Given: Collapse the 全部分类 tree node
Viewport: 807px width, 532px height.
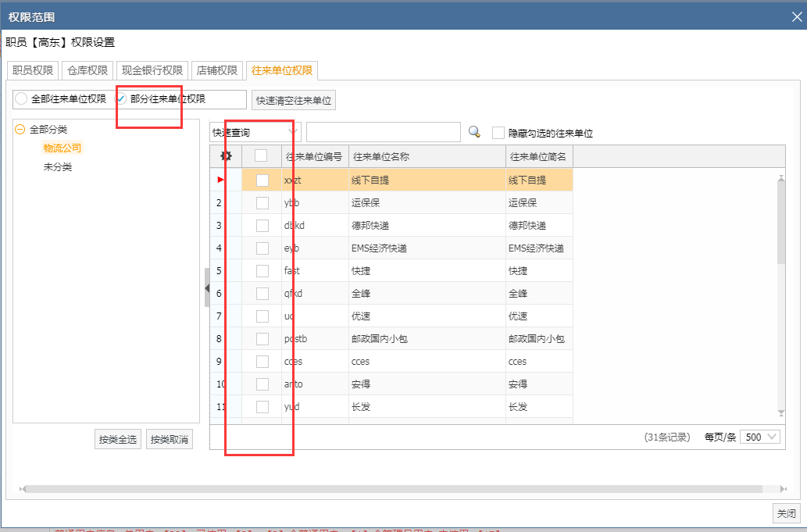Looking at the screenshot, I should [x=20, y=130].
